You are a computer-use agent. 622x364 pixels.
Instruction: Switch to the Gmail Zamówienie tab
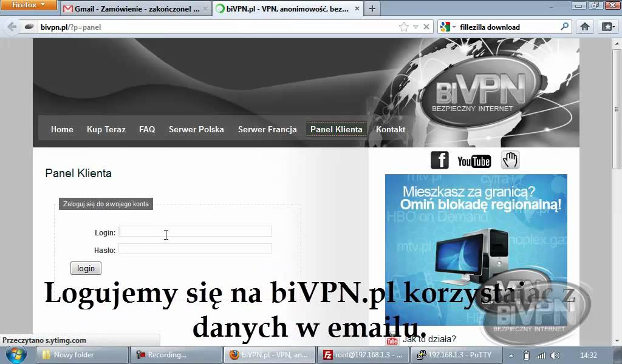pos(137,8)
